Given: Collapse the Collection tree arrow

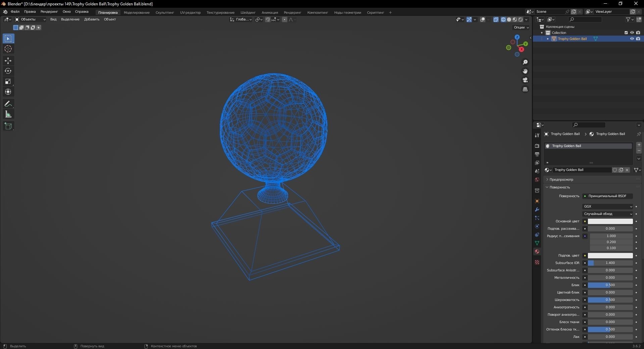Looking at the screenshot, I should [x=542, y=33].
